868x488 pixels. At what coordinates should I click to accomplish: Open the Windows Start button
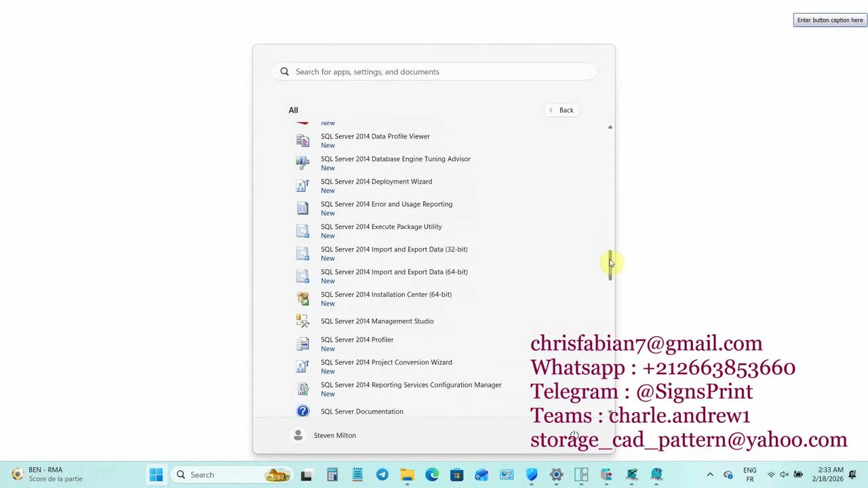click(156, 474)
